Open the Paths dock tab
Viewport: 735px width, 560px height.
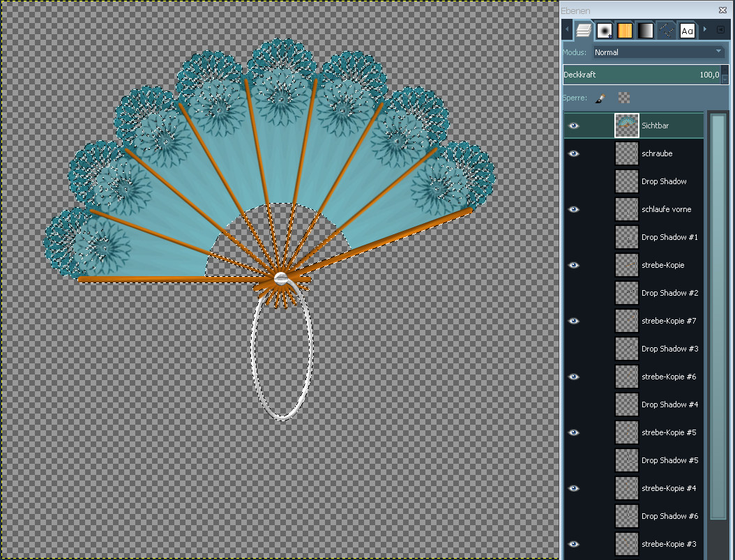click(667, 30)
